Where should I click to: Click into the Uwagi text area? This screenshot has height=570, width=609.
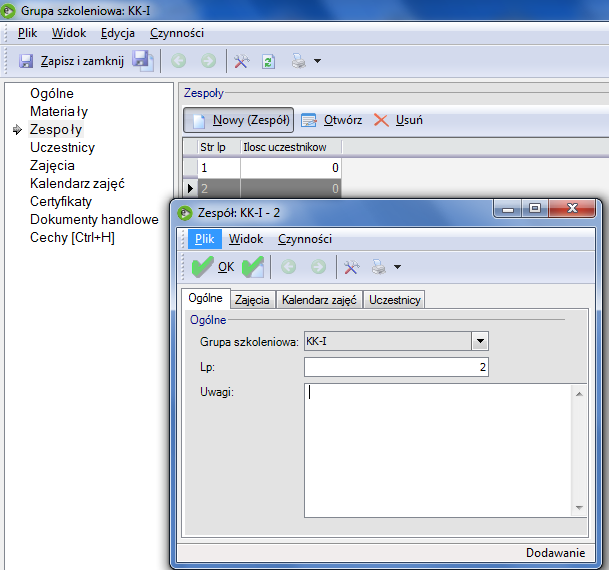pyautogui.click(x=438, y=451)
